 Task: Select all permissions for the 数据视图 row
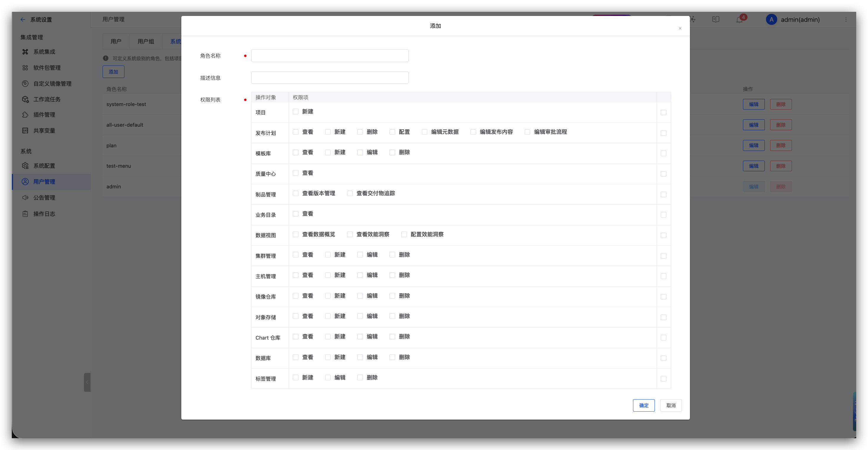coord(663,235)
